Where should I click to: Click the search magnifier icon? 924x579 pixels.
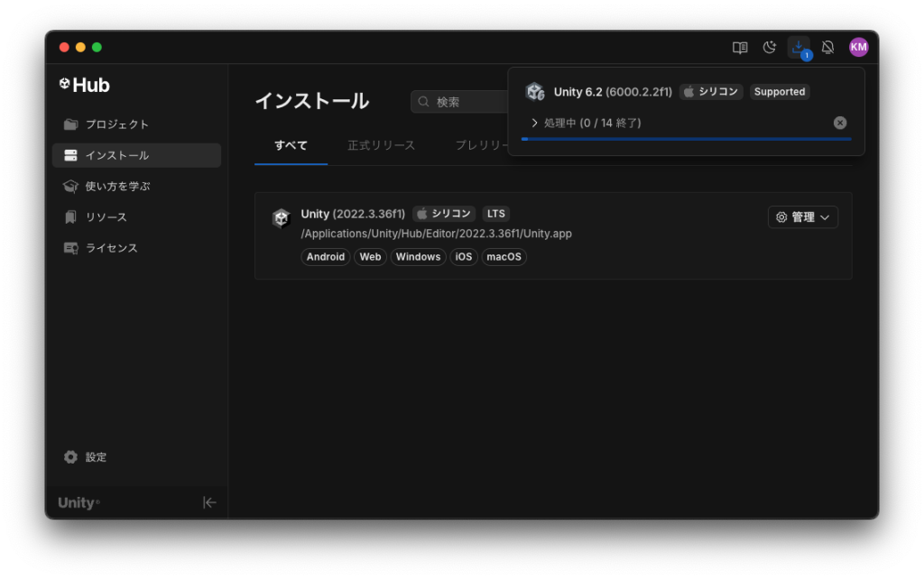[423, 102]
